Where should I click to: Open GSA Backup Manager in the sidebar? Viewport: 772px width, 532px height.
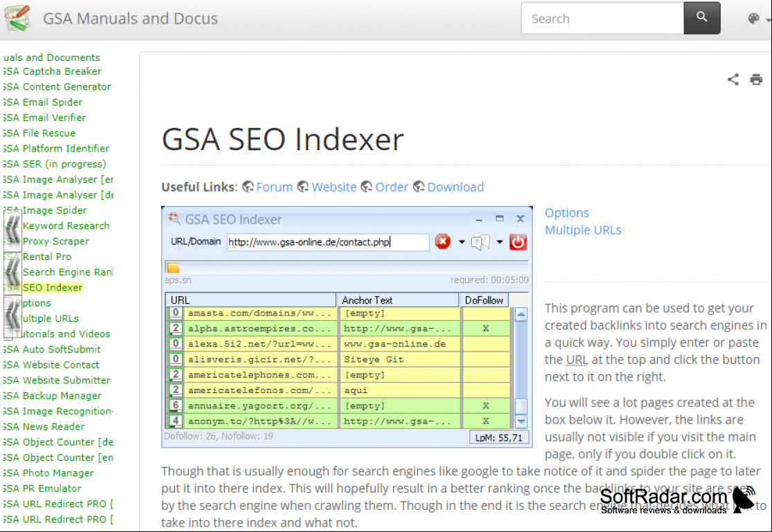(x=52, y=396)
